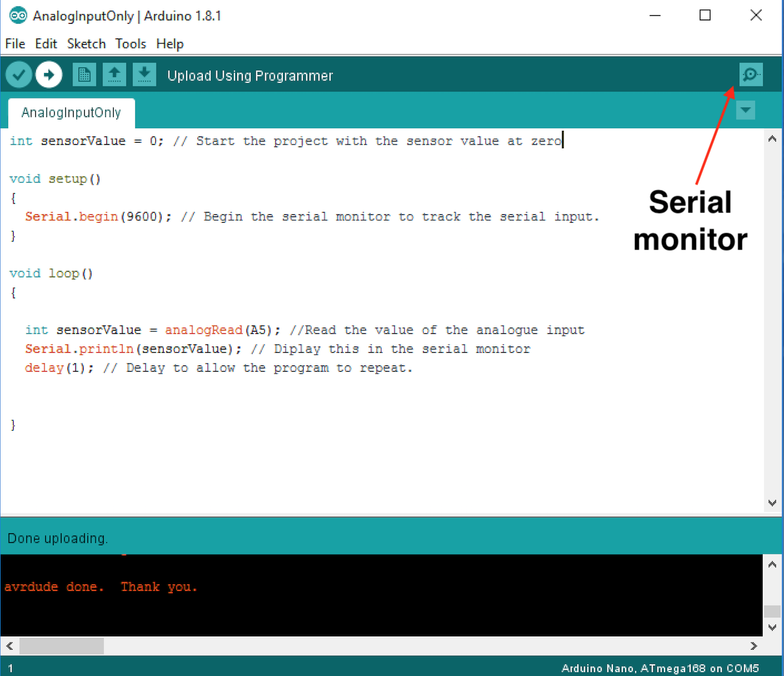Click horizontal scrollbar left arrow

[x=9, y=646]
